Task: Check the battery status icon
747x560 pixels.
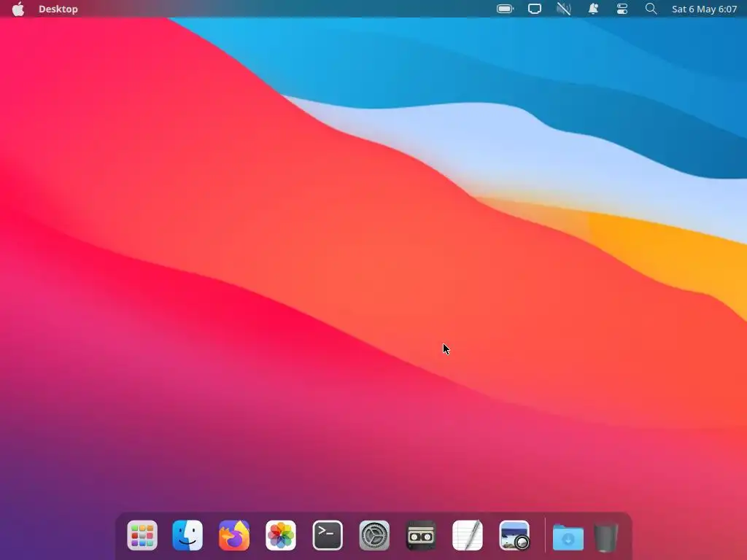Action: point(505,9)
